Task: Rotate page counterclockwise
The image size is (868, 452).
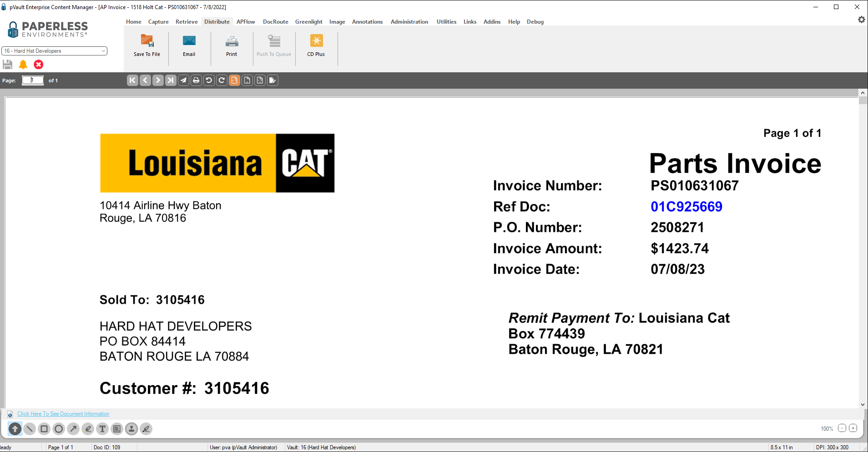Action: coord(209,80)
